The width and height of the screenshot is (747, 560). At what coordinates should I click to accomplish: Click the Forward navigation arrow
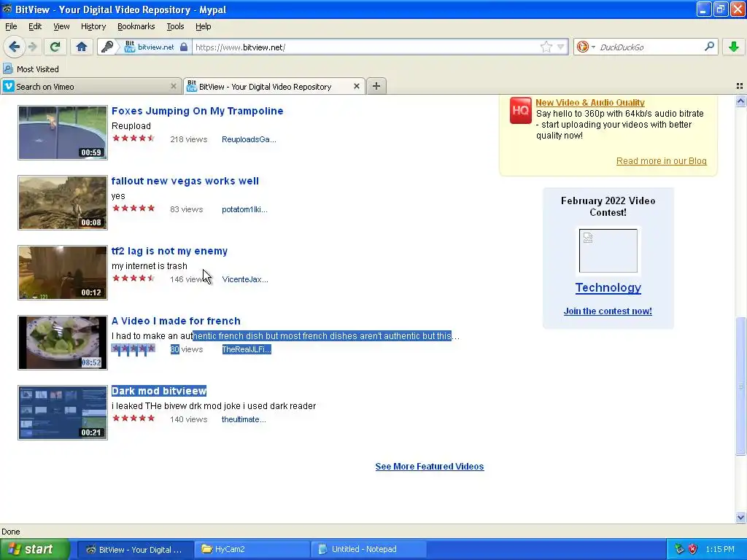[32, 47]
